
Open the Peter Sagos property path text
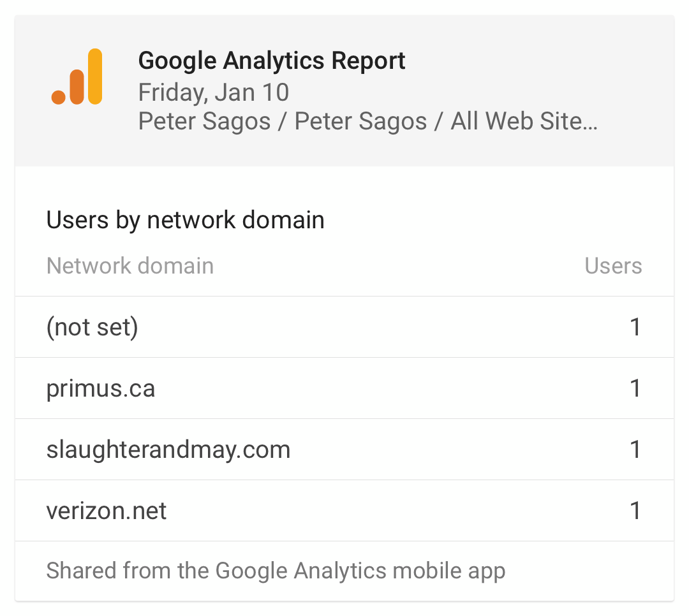[368, 121]
